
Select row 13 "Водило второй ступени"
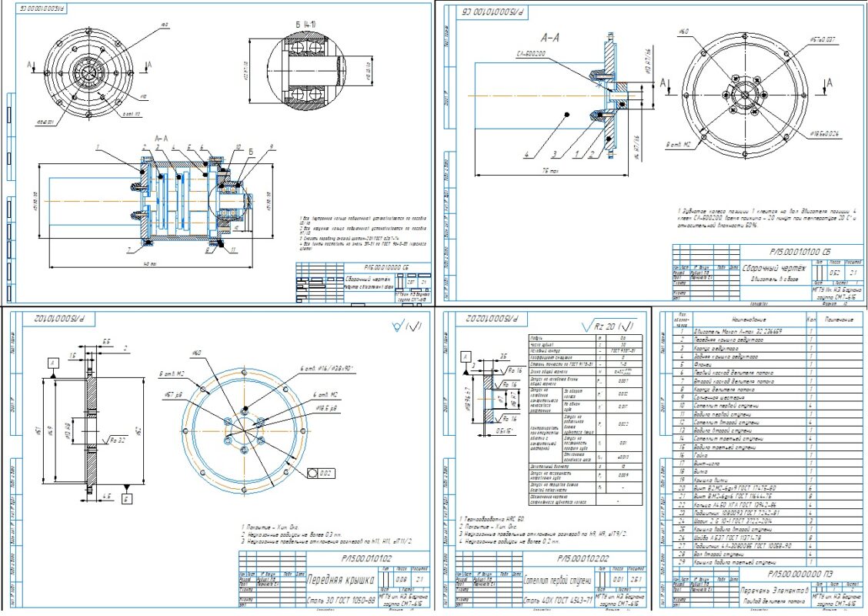click(766, 430)
